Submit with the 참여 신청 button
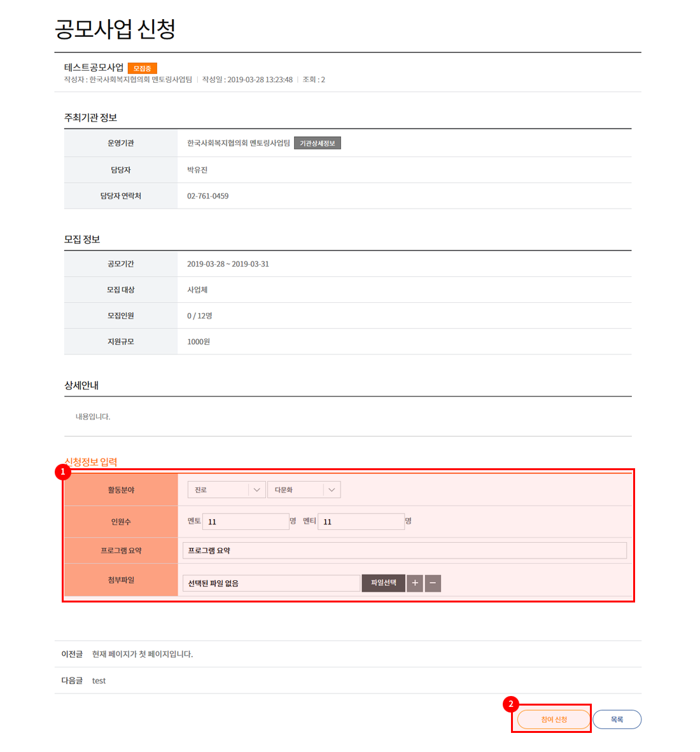 point(554,720)
